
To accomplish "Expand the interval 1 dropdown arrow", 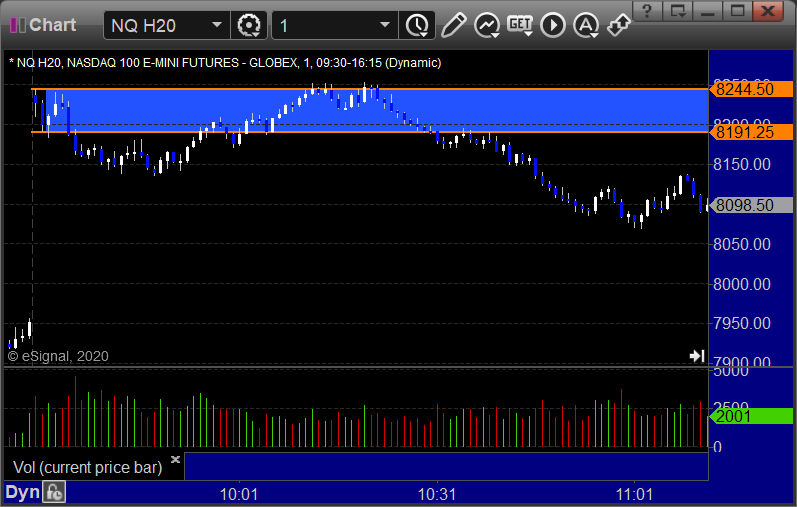I will click(385, 25).
